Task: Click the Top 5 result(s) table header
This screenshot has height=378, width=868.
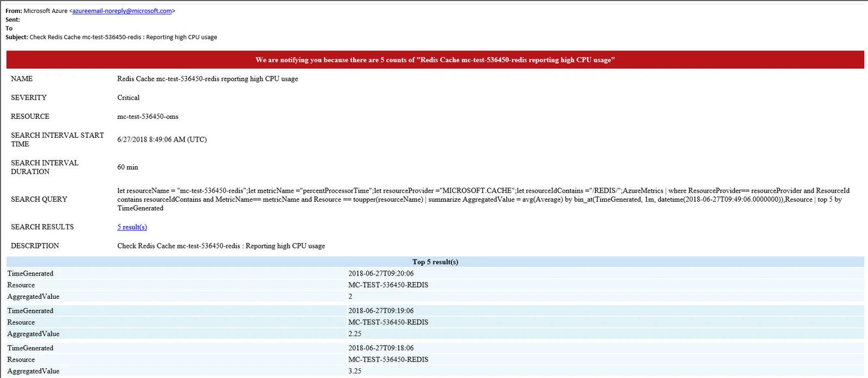Action: click(435, 262)
